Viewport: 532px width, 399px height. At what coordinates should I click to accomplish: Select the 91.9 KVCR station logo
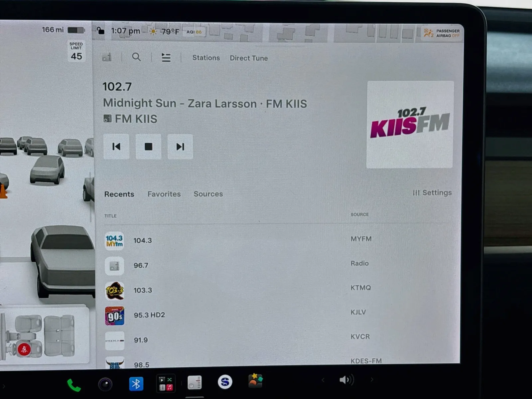point(115,341)
